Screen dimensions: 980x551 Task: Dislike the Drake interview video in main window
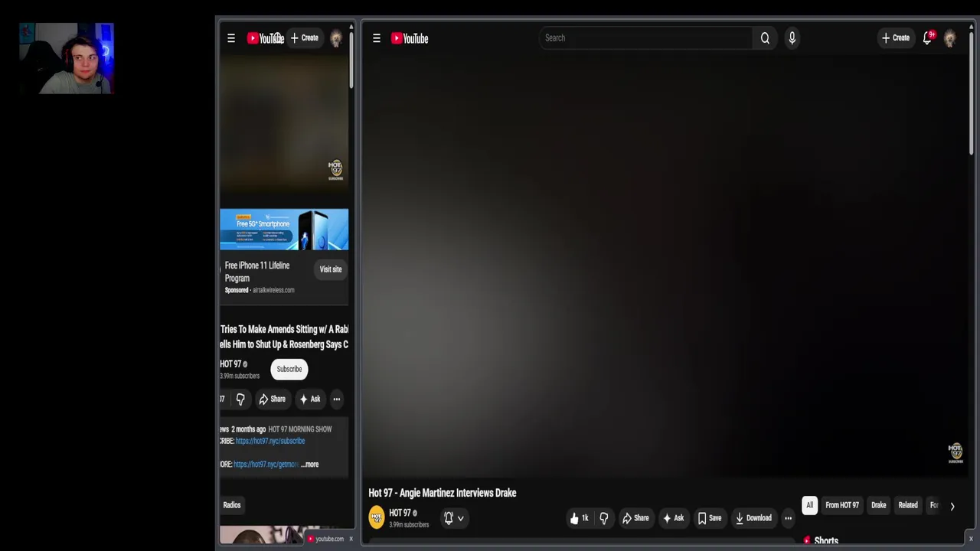603,518
